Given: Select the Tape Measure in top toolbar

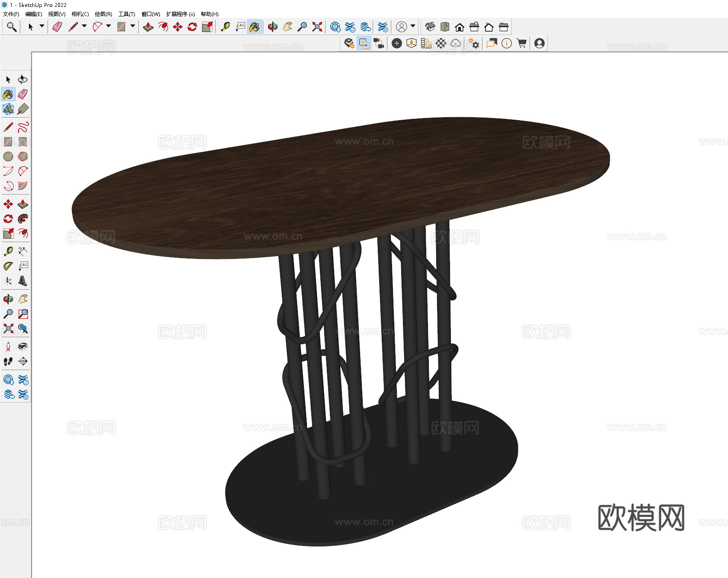Looking at the screenshot, I should click(x=225, y=27).
